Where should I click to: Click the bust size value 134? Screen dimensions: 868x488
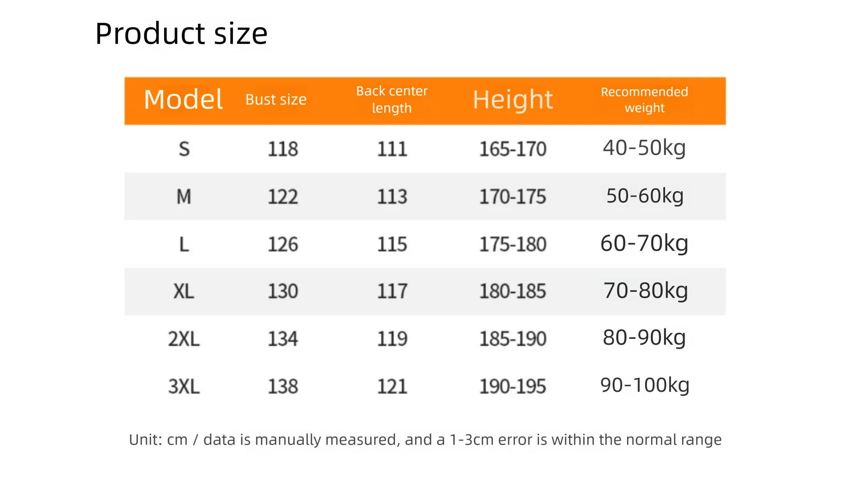283,339
